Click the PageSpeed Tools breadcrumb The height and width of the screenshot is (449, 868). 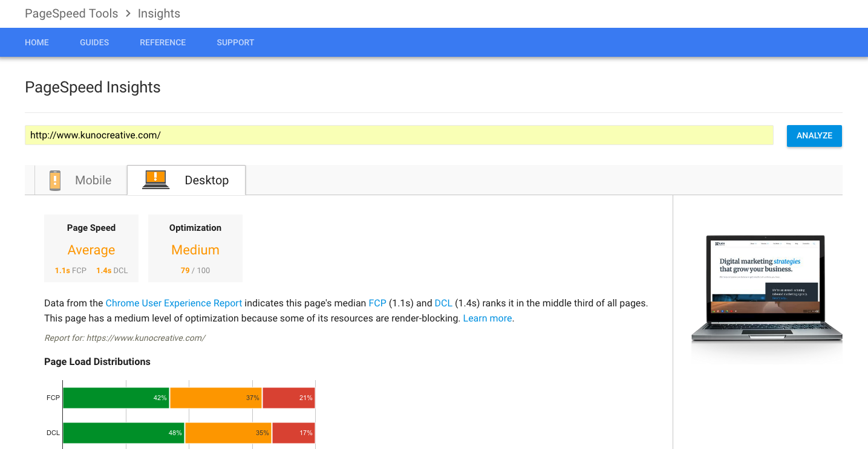(71, 13)
